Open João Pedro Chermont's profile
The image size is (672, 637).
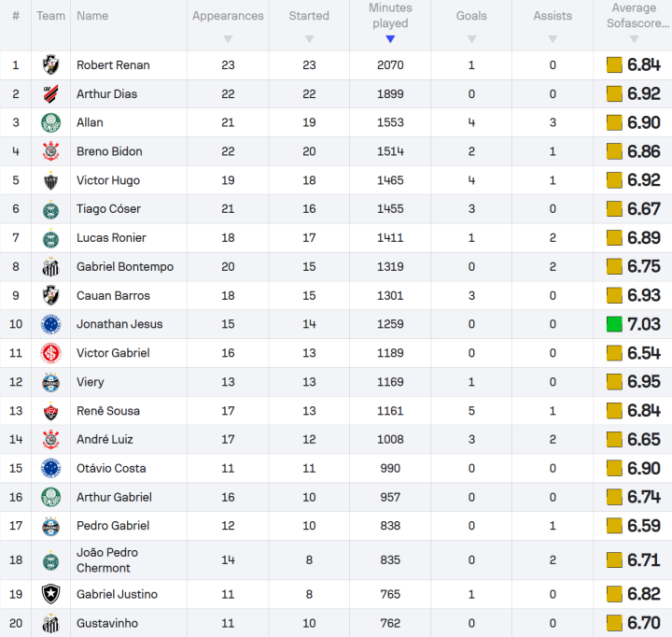[x=107, y=560]
